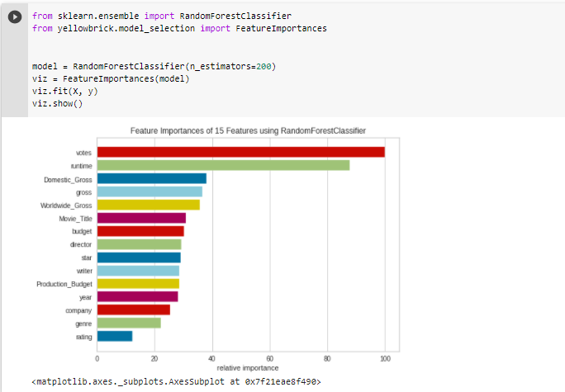565x392 pixels.
Task: Click the rating axis label
Action: pos(83,337)
